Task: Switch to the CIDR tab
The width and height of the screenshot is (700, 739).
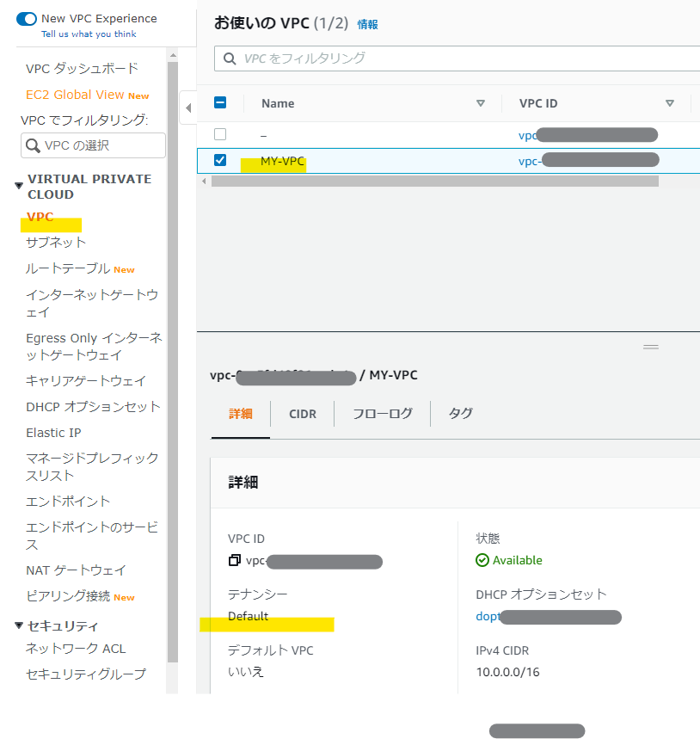Action: 303,414
